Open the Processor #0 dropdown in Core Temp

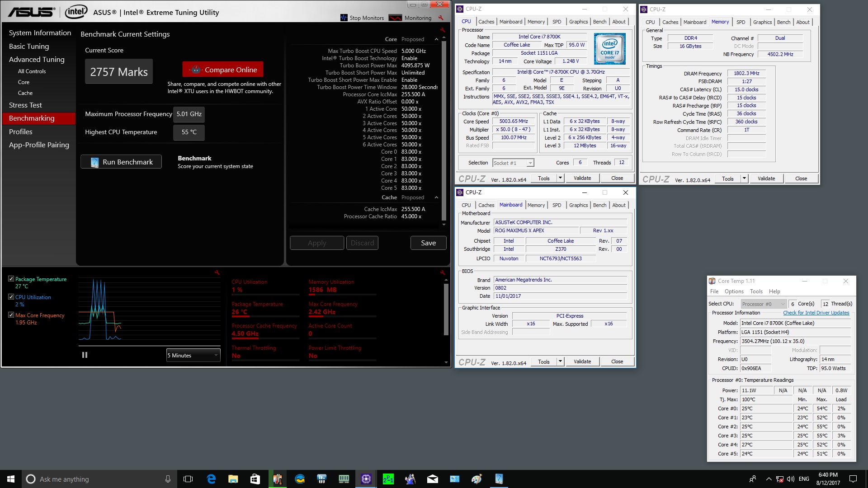764,304
